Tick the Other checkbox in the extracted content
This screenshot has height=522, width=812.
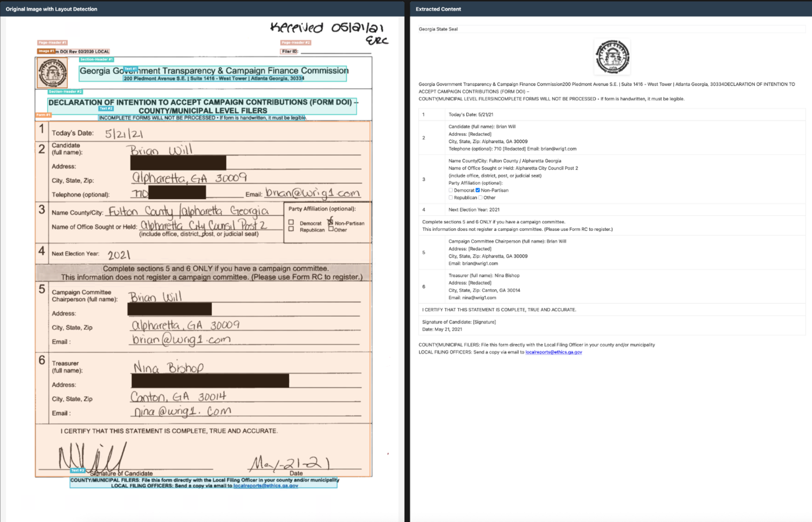[x=480, y=198]
